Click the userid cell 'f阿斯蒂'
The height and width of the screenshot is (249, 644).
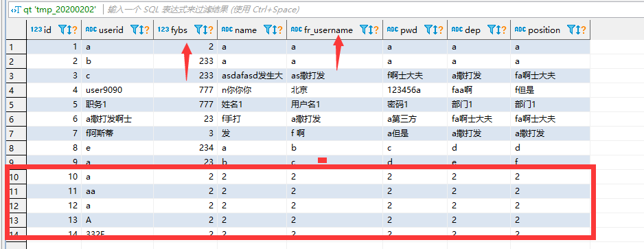(x=117, y=133)
